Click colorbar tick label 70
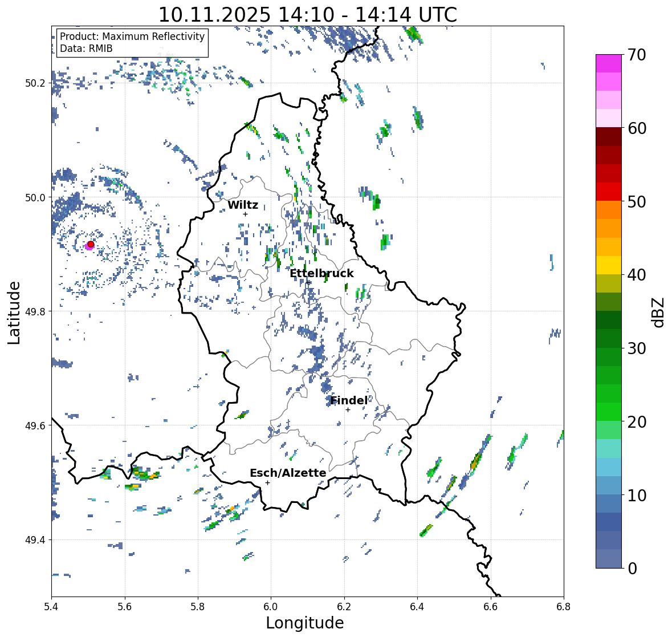Image resolution: width=672 pixels, height=637 pixels. tap(637, 55)
